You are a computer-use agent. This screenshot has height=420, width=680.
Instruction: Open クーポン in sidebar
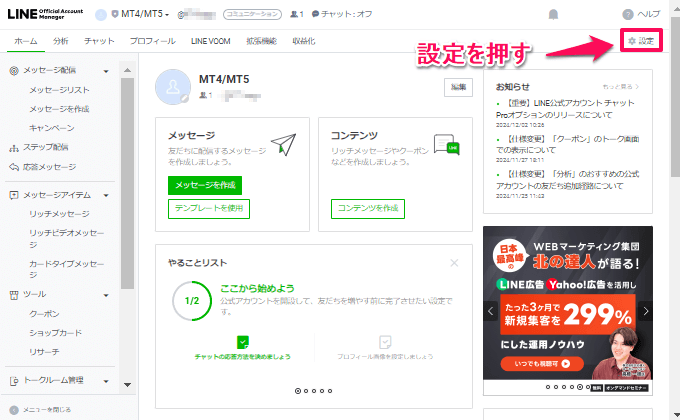click(x=44, y=314)
